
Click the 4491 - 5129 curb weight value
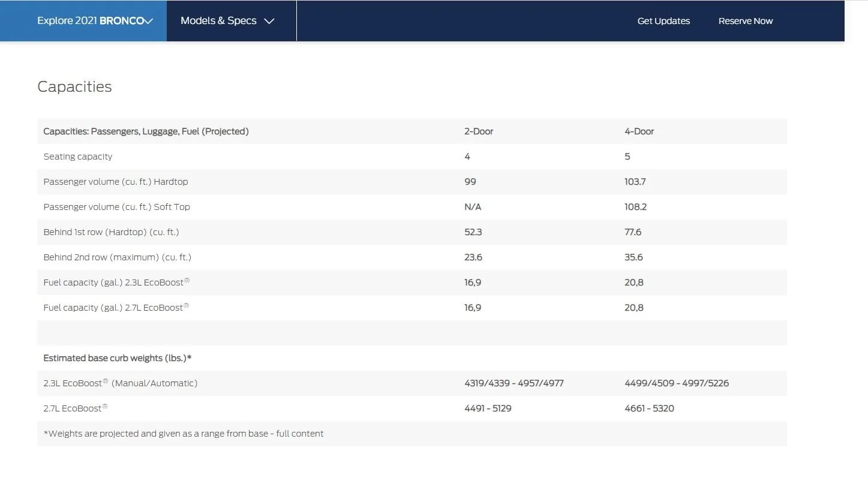[x=488, y=408]
